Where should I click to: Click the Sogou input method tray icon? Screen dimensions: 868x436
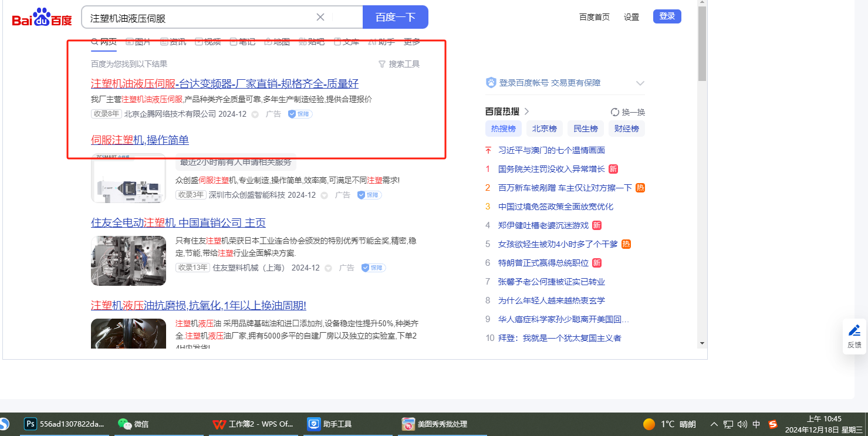[773, 424]
